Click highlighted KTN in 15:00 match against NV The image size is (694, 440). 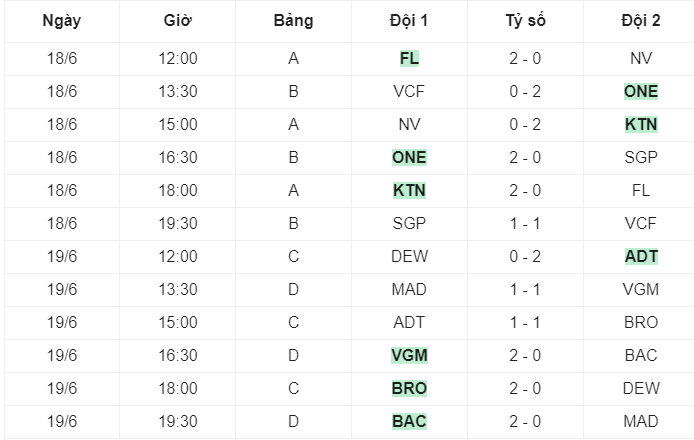pos(641,124)
